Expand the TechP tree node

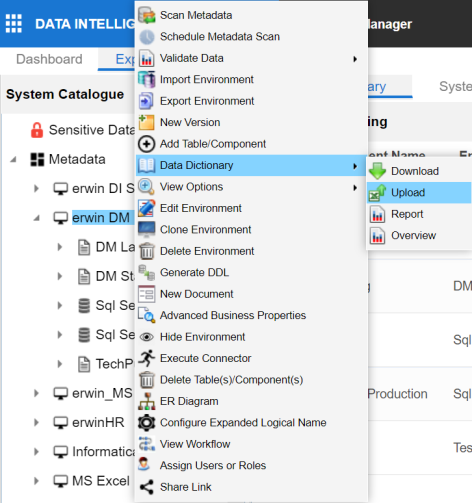(x=60, y=364)
